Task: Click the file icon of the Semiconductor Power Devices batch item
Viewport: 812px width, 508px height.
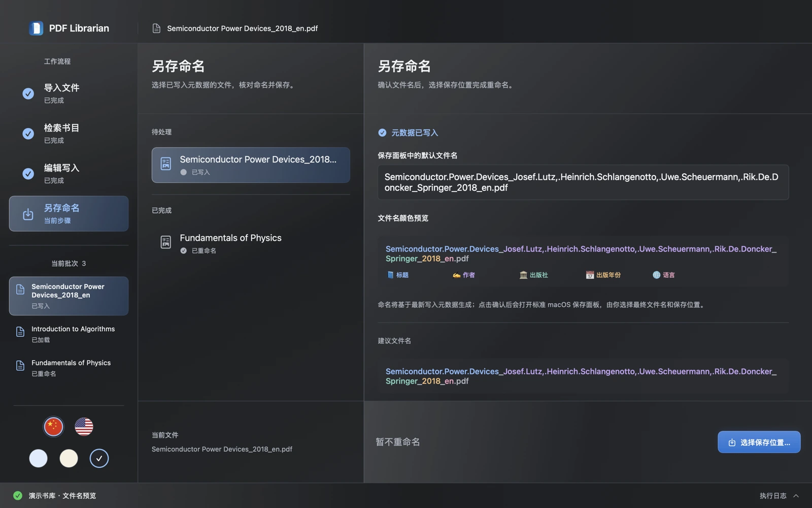Action: click(x=20, y=290)
